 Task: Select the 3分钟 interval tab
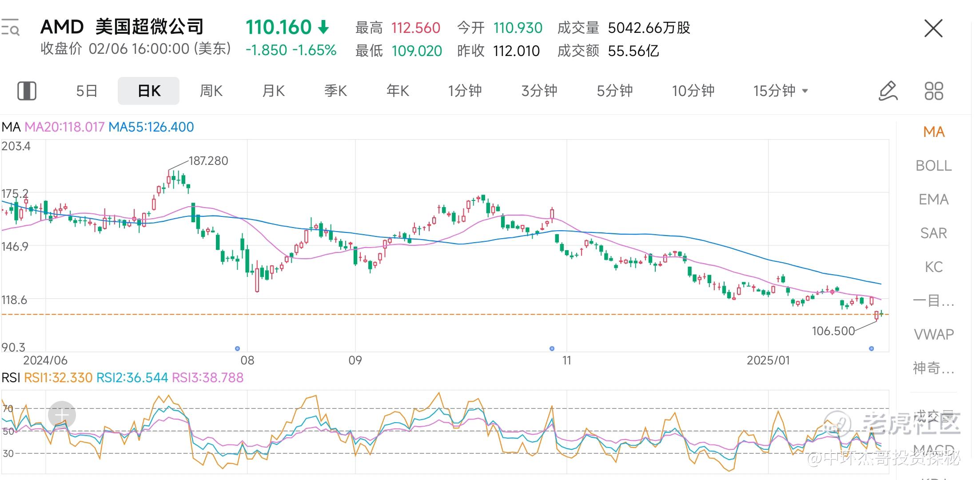[539, 91]
